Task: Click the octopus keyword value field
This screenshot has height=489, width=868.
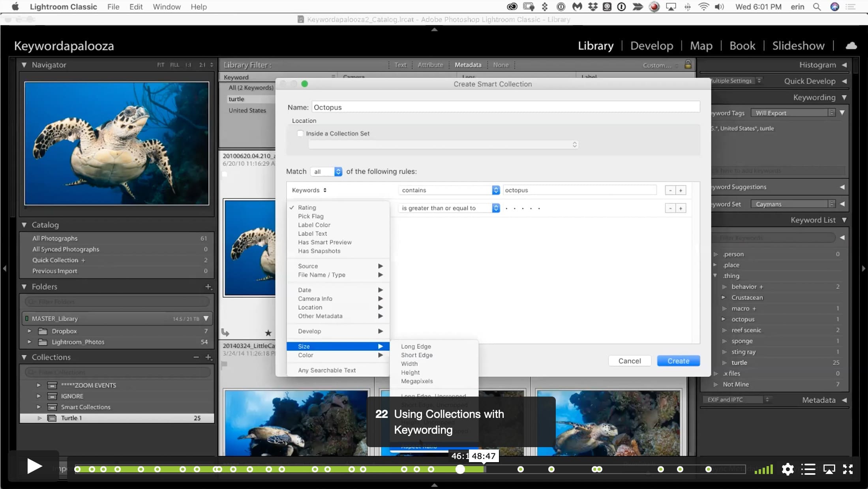Action: [579, 190]
